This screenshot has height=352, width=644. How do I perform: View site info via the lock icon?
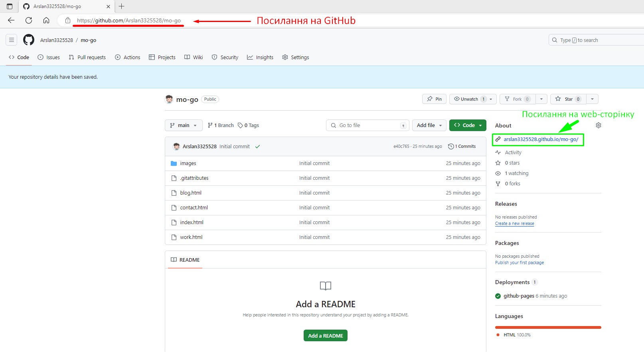68,20
